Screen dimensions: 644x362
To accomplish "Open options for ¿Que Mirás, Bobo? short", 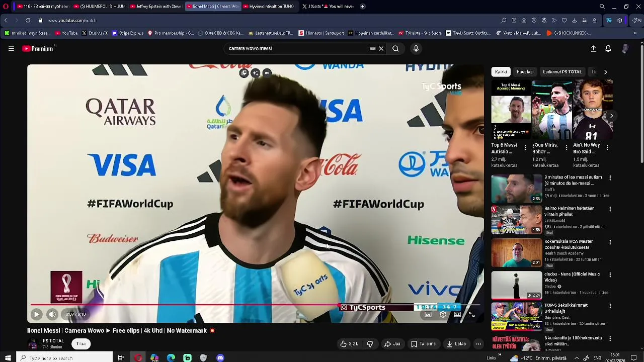I will click(x=567, y=148).
